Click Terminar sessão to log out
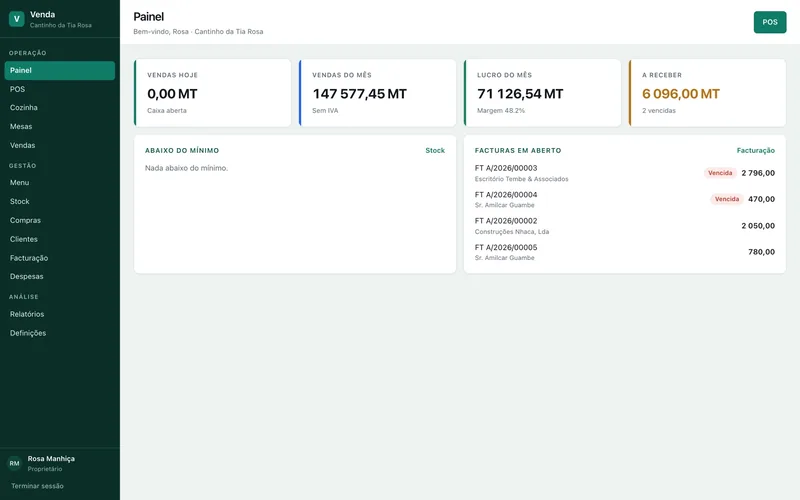This screenshot has width=800, height=500. coord(37,486)
